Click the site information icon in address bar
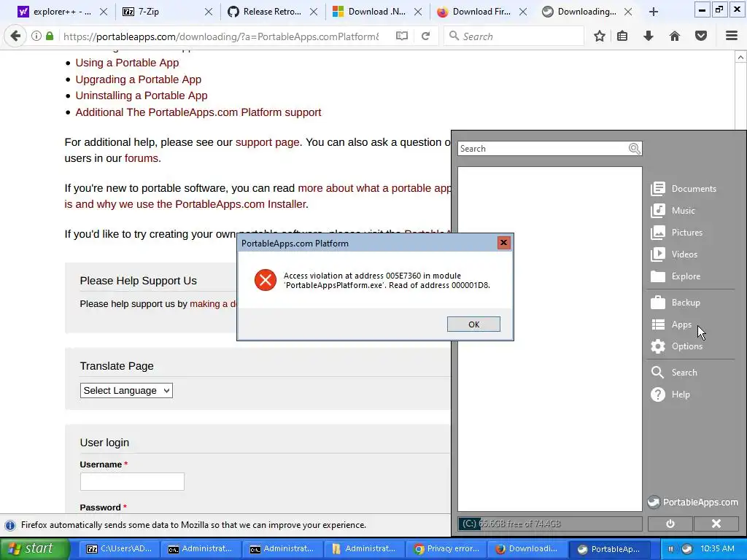Viewport: 747px width, 560px height. (x=36, y=36)
